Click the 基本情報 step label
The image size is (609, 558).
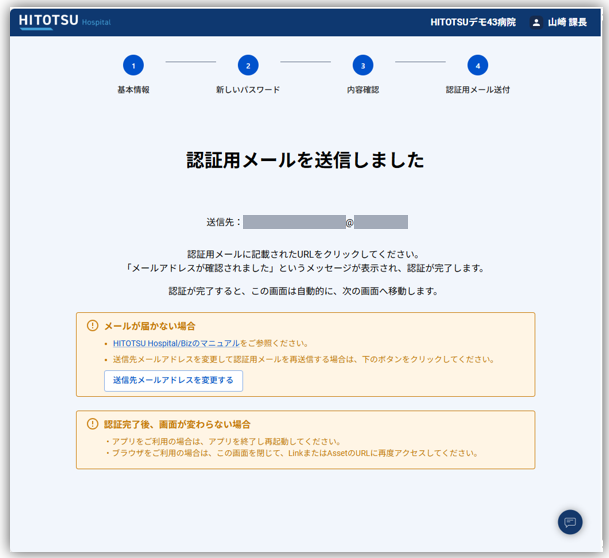(x=133, y=90)
